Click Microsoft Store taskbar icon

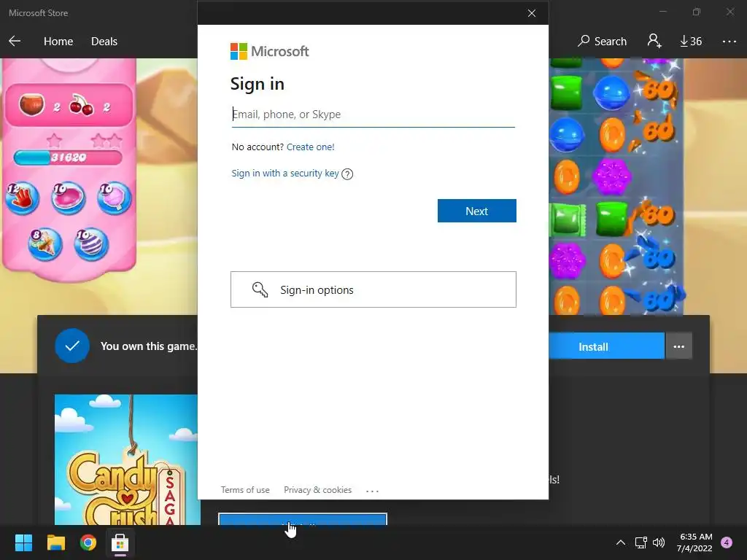(120, 542)
